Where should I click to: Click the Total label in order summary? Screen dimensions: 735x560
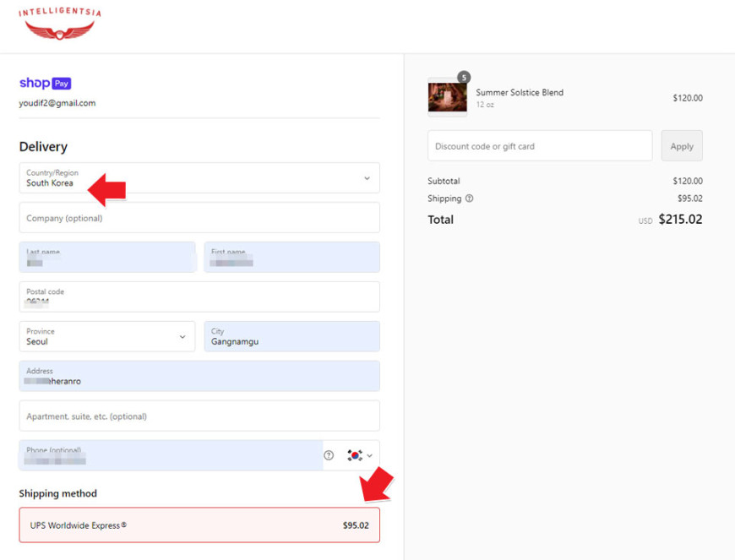click(441, 220)
